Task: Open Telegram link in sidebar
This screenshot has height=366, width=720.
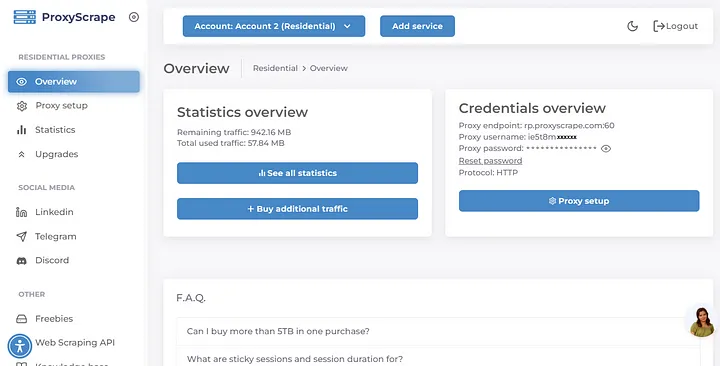Action: tap(56, 236)
